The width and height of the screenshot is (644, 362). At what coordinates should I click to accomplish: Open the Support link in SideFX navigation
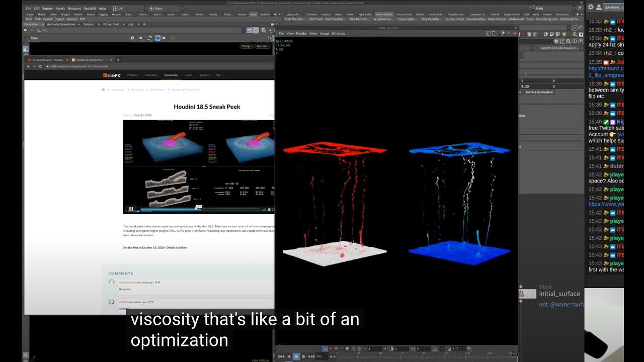point(204,75)
